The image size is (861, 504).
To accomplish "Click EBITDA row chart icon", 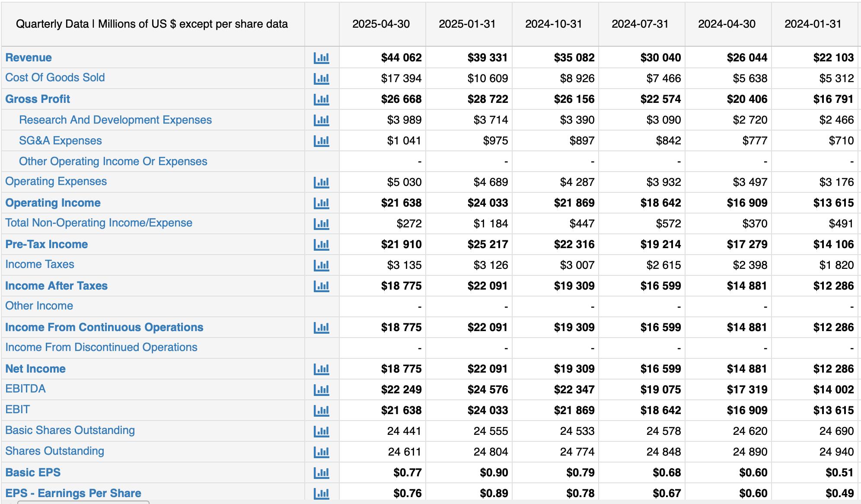I will pos(321,389).
